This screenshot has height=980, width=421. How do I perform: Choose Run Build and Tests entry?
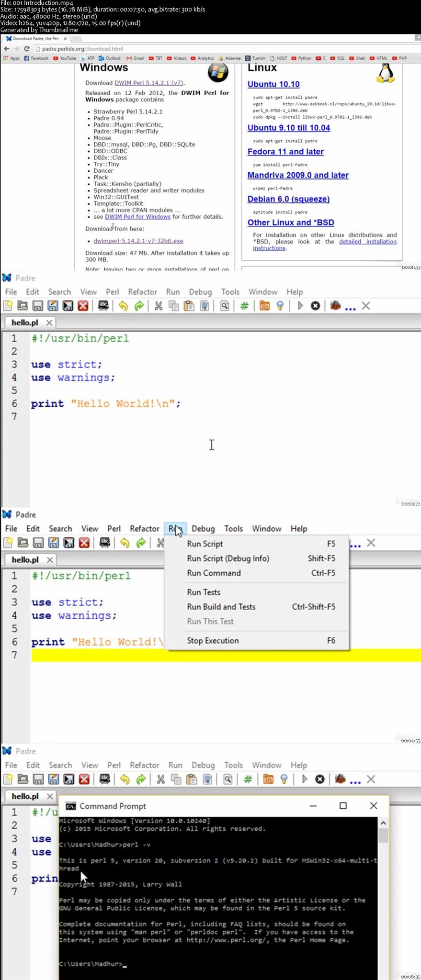coord(221,607)
